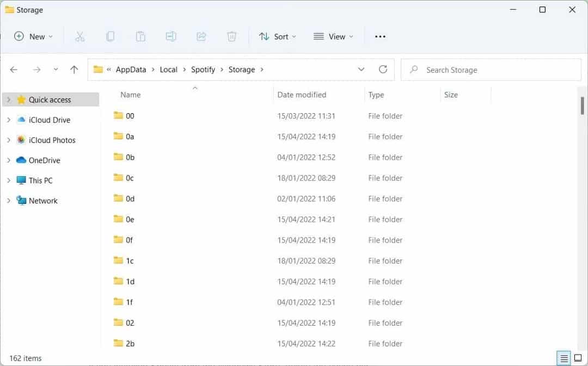Toggle sort order via the Name column header
This screenshot has width=588, height=366.
[130, 95]
